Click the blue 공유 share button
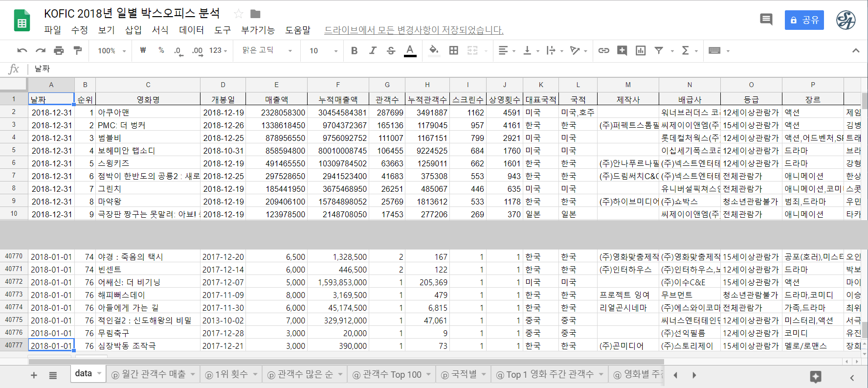This screenshot has height=388, width=868. tap(804, 20)
